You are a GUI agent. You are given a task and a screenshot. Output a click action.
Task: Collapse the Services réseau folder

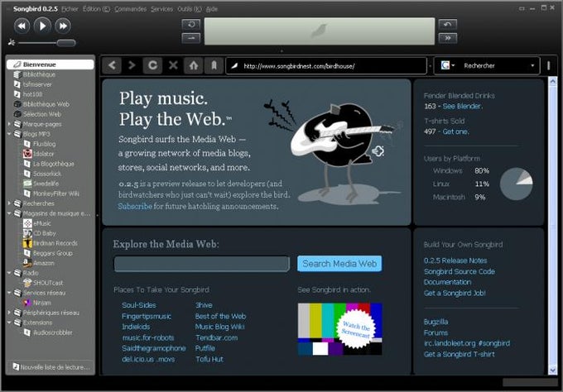[x=9, y=293]
